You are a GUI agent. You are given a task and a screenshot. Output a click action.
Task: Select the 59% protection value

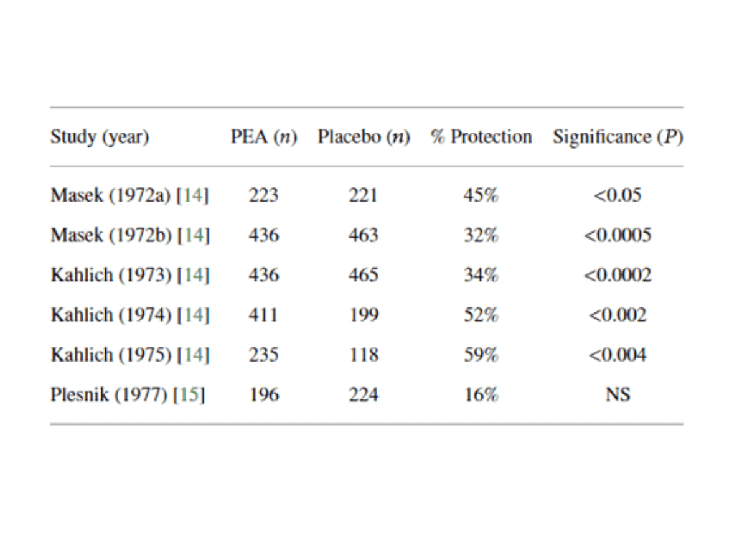[x=481, y=355]
